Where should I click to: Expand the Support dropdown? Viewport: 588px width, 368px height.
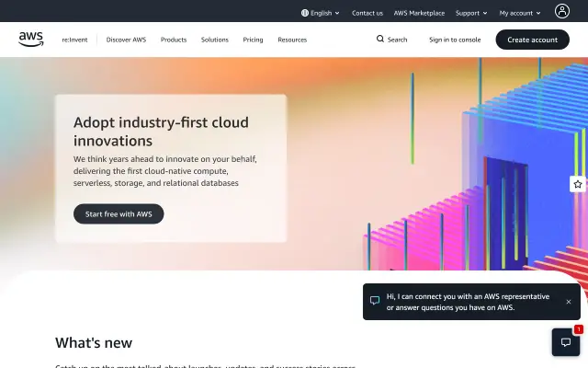pyautogui.click(x=471, y=13)
